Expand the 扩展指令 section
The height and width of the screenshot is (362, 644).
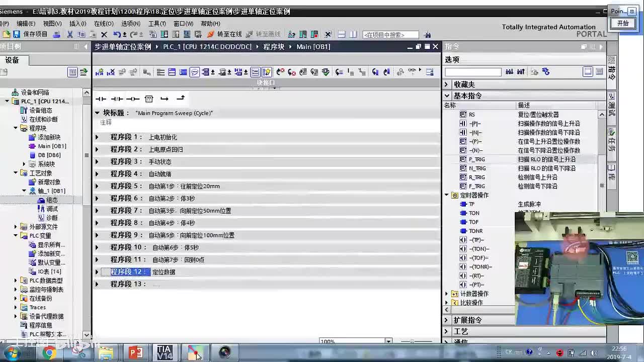coord(446,320)
